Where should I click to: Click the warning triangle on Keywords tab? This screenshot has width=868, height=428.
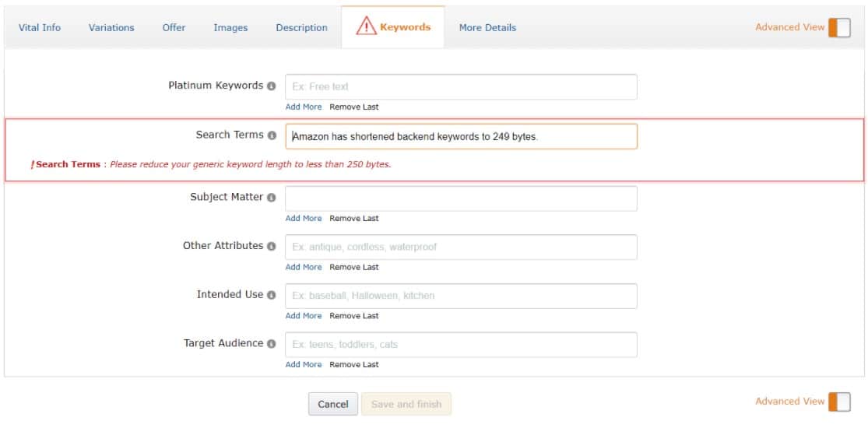[x=367, y=26]
